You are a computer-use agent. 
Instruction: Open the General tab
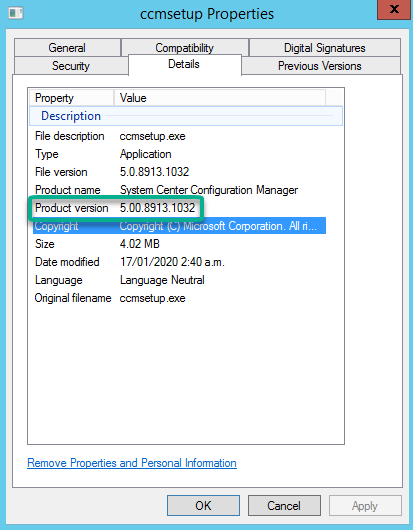(67, 48)
